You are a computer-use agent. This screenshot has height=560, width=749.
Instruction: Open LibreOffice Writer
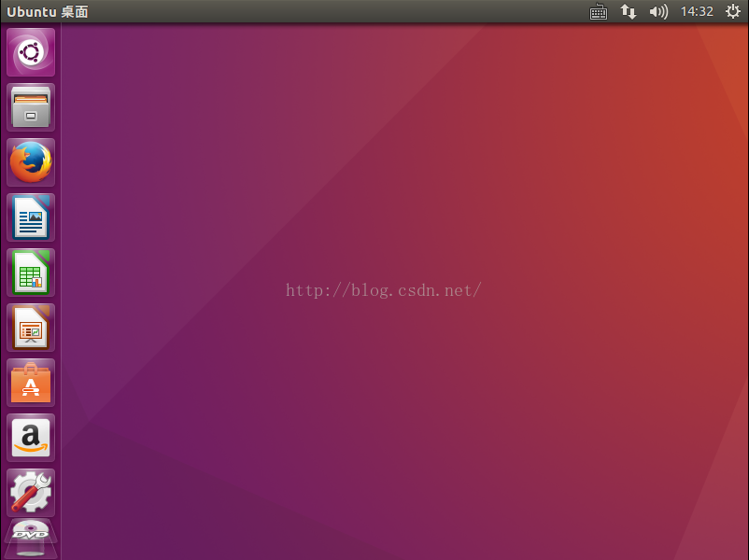[x=31, y=217]
